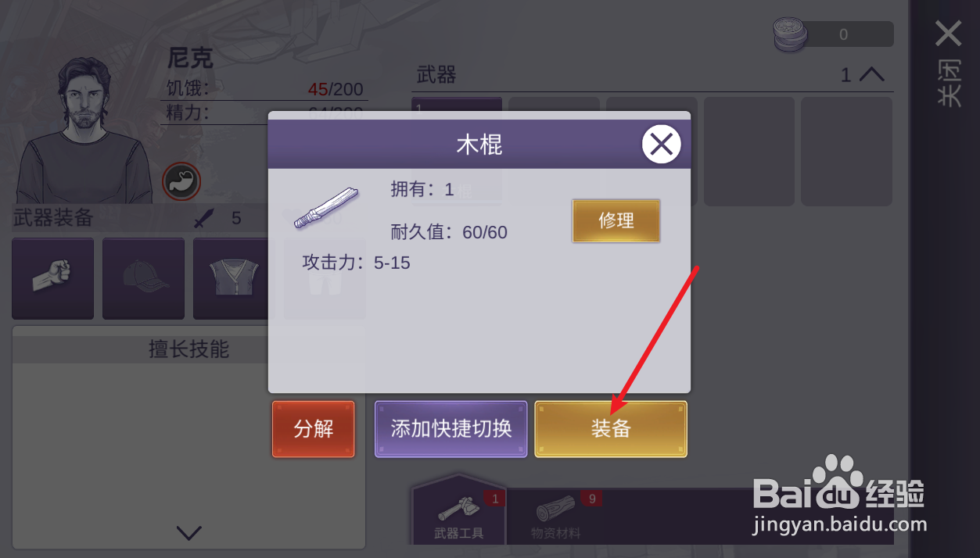Click 添加快捷切换 quick switch button
Screen dimensions: 980x558
pos(451,429)
